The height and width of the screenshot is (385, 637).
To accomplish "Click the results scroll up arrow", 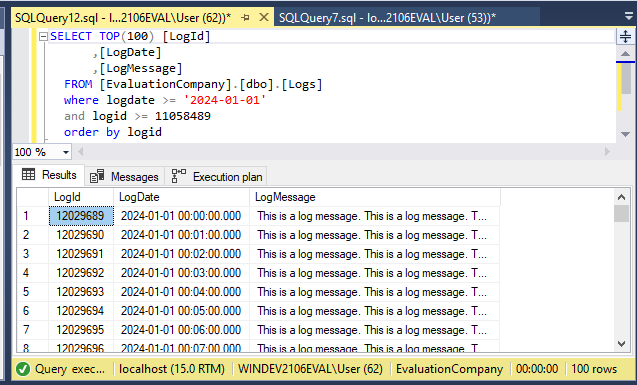I will point(621,197).
